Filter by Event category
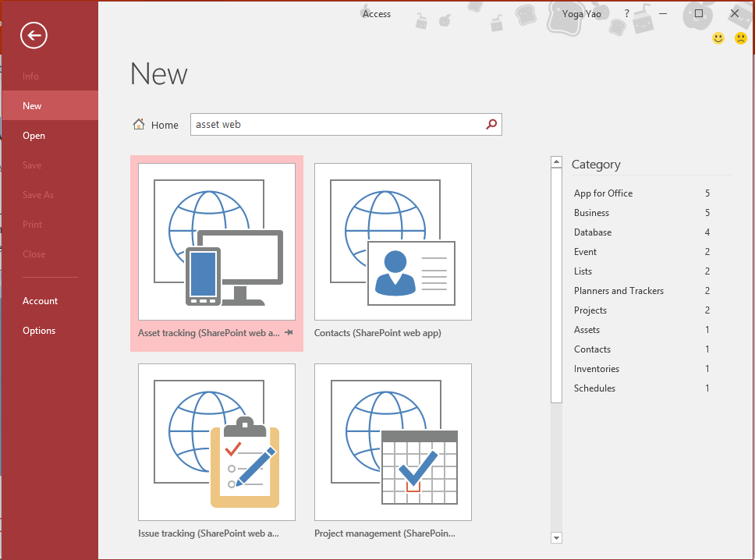The image size is (755, 560). pyautogui.click(x=642, y=251)
